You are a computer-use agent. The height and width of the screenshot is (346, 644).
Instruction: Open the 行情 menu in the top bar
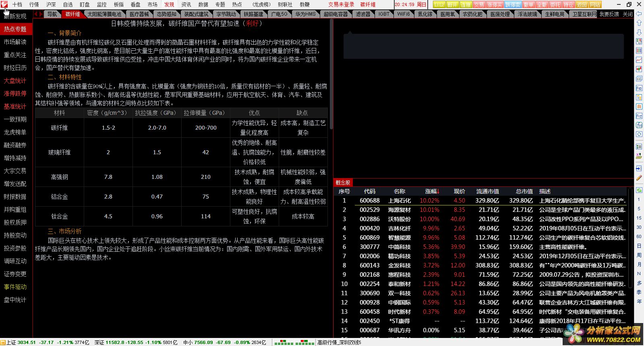34,4
